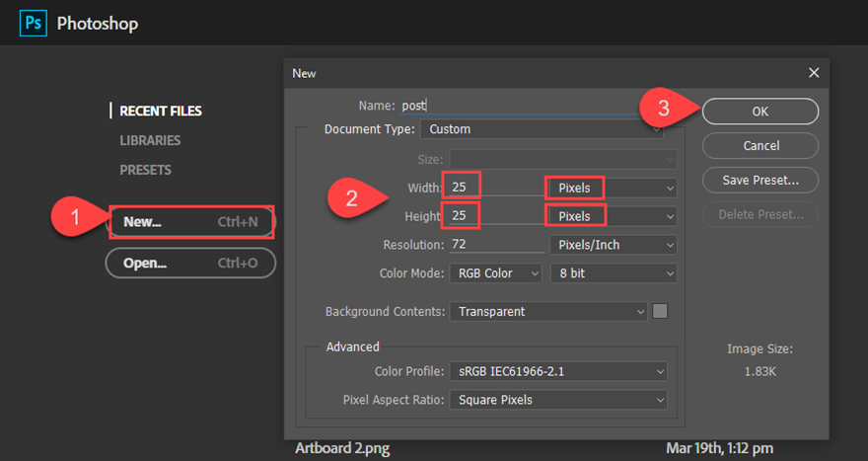This screenshot has width=868, height=461.
Task: Open recent file Artboard 2.png
Action: pyautogui.click(x=342, y=448)
